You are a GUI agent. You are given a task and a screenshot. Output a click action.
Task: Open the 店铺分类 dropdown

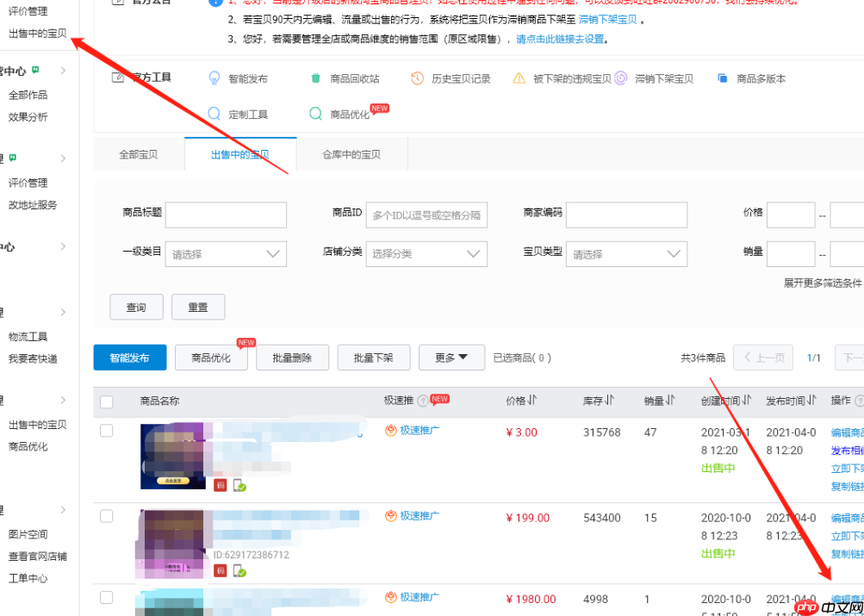426,254
